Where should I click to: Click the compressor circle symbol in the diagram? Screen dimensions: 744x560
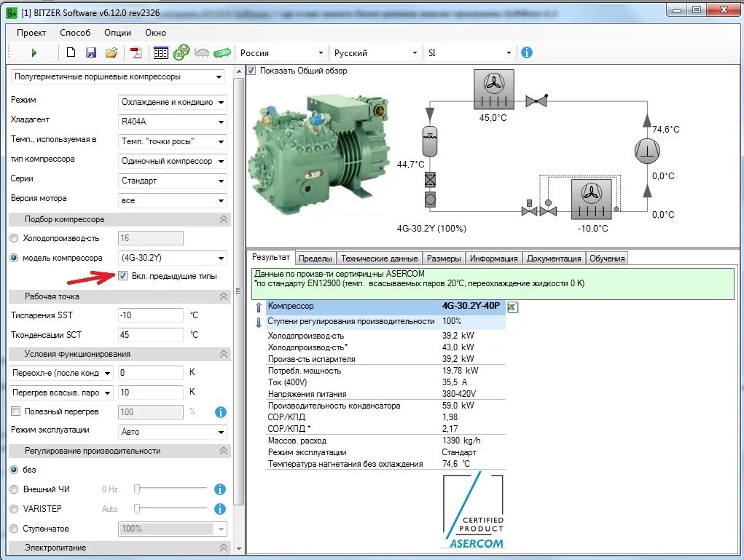(x=647, y=151)
